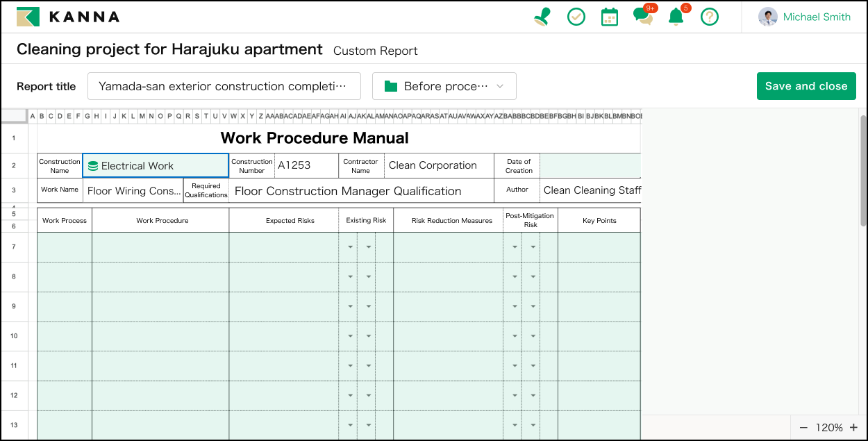The width and height of the screenshot is (868, 441).
Task: Click the stamp approval icon
Action: point(542,17)
